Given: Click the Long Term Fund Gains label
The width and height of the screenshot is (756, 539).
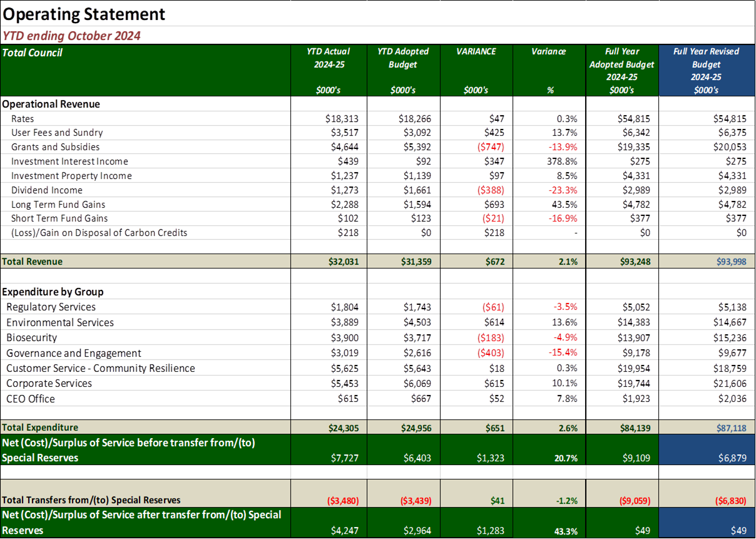Looking at the screenshot, I should click(x=58, y=205).
